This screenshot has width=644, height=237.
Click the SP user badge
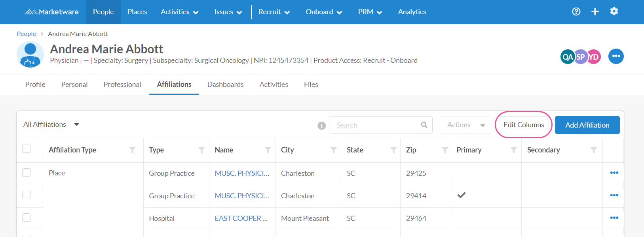(x=581, y=57)
